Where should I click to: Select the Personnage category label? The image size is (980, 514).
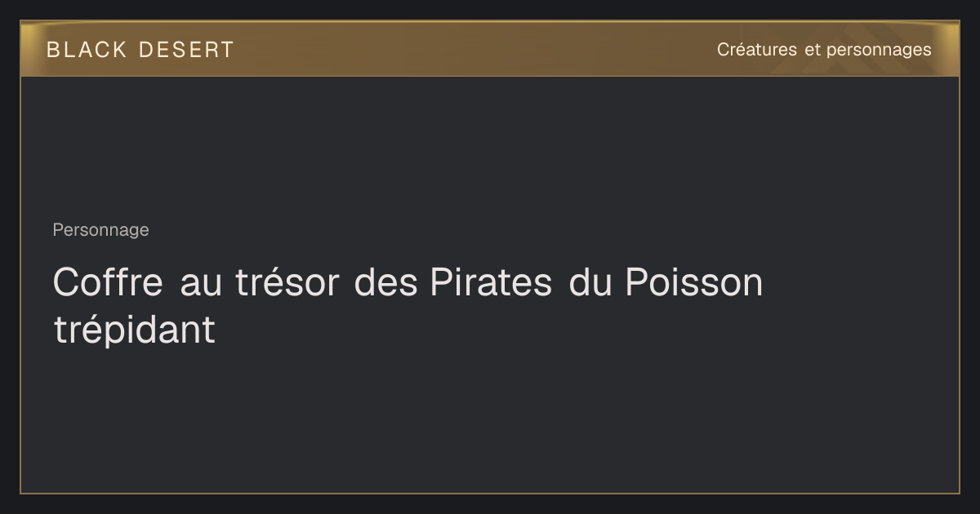click(100, 230)
